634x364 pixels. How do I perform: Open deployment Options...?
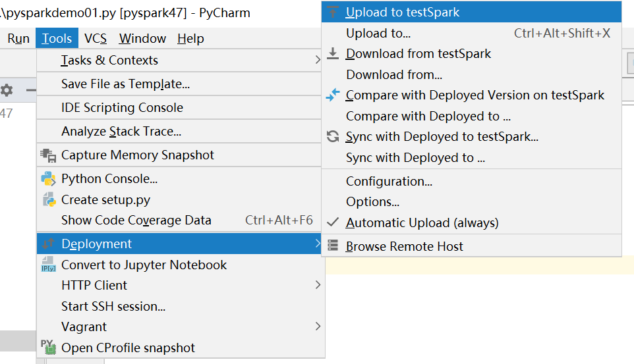click(x=471, y=201)
